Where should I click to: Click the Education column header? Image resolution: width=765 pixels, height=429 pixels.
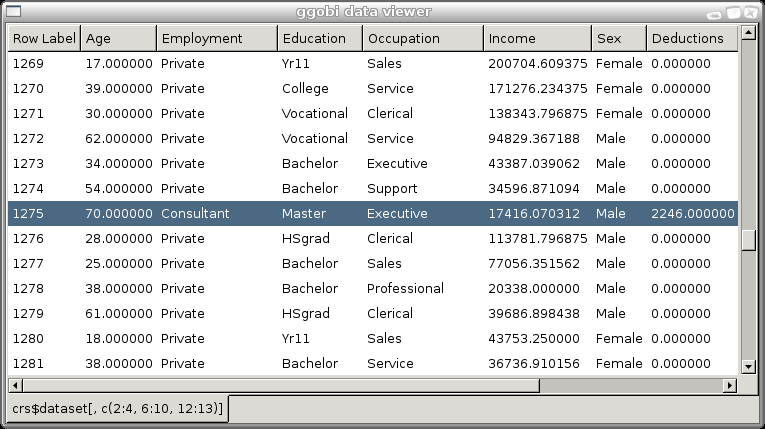(x=319, y=38)
